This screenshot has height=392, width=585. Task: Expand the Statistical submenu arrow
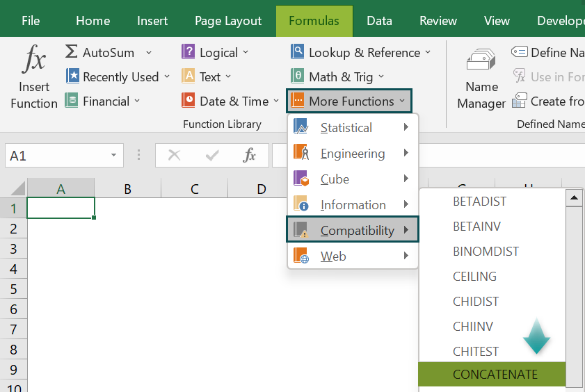406,127
